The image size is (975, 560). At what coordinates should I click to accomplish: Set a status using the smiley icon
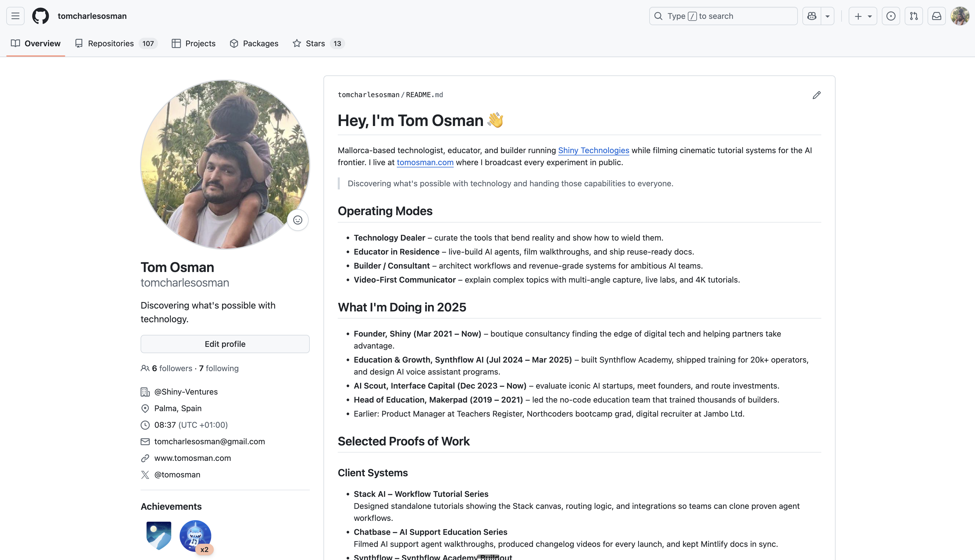298,220
